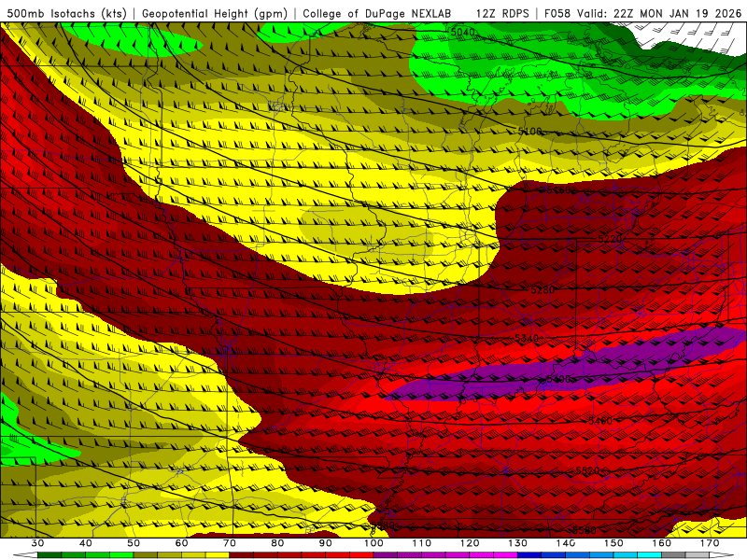Image resolution: width=747 pixels, height=560 pixels.
Task: Select the "12Z RDPS" model run label
Action: tap(501, 13)
